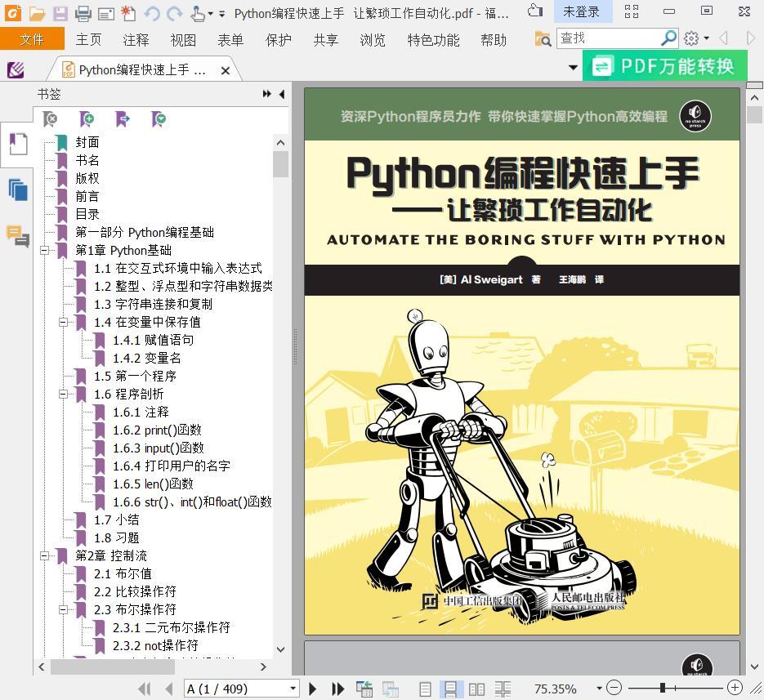Switch to single page view
The image size is (764, 700).
pos(426,689)
